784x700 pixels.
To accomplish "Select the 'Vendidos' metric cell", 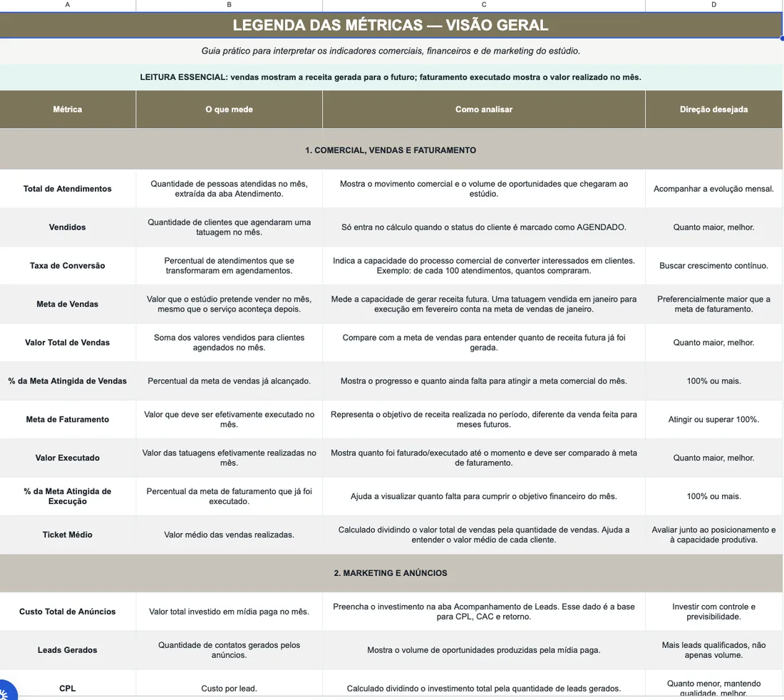I will click(x=68, y=227).
